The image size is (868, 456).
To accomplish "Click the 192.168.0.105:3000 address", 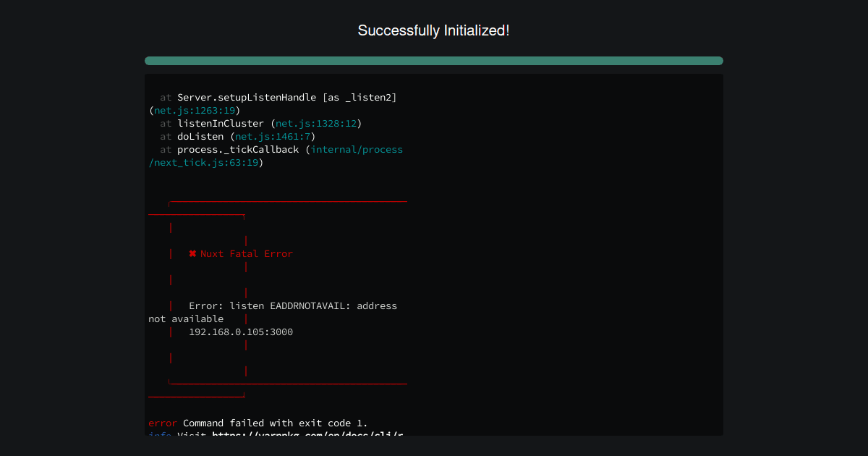I will (240, 332).
